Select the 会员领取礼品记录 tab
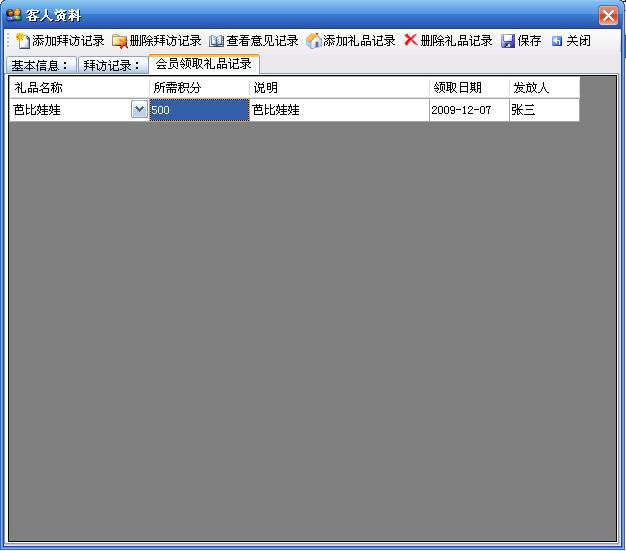 204,64
